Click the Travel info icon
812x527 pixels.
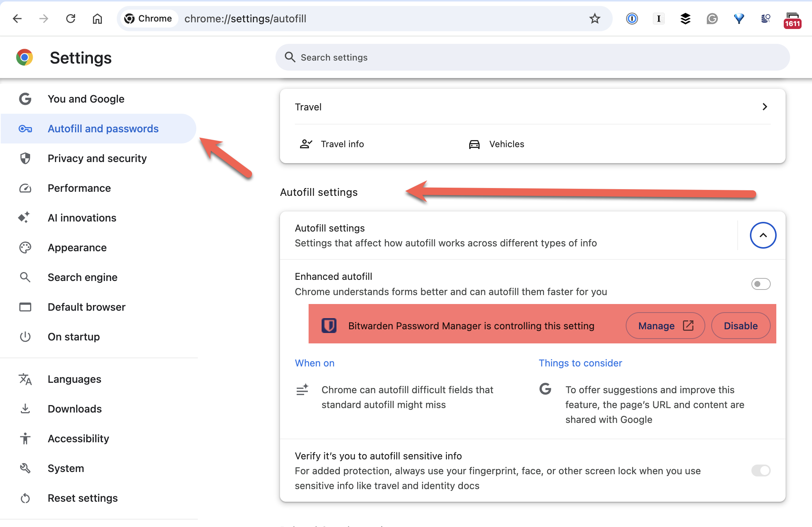tap(306, 144)
